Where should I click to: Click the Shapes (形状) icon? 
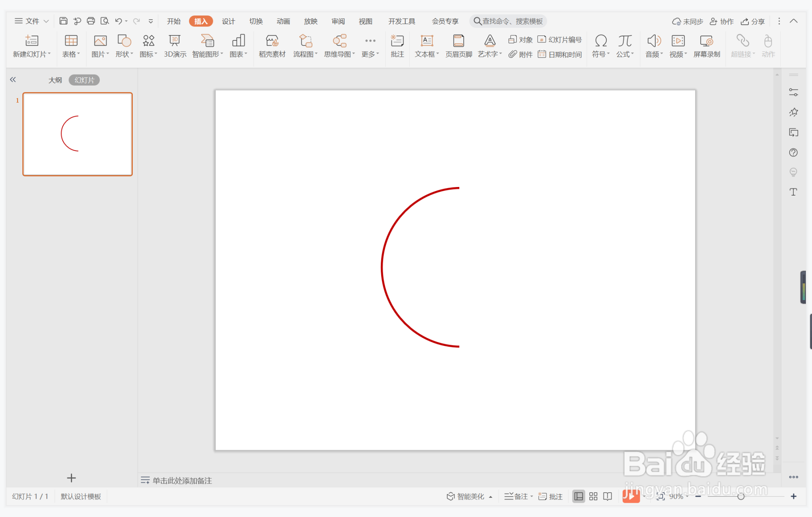pos(124,46)
